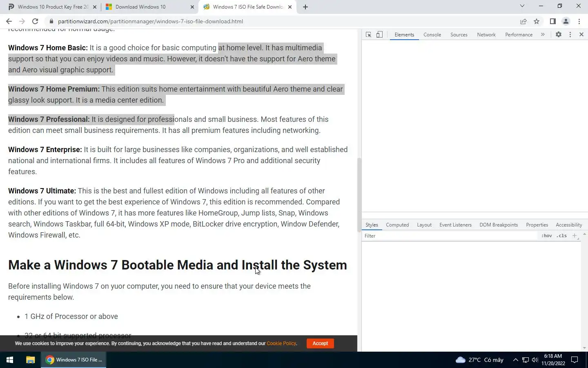Click the site lock icon in address bar
This screenshot has height=368, width=588.
(51, 21)
